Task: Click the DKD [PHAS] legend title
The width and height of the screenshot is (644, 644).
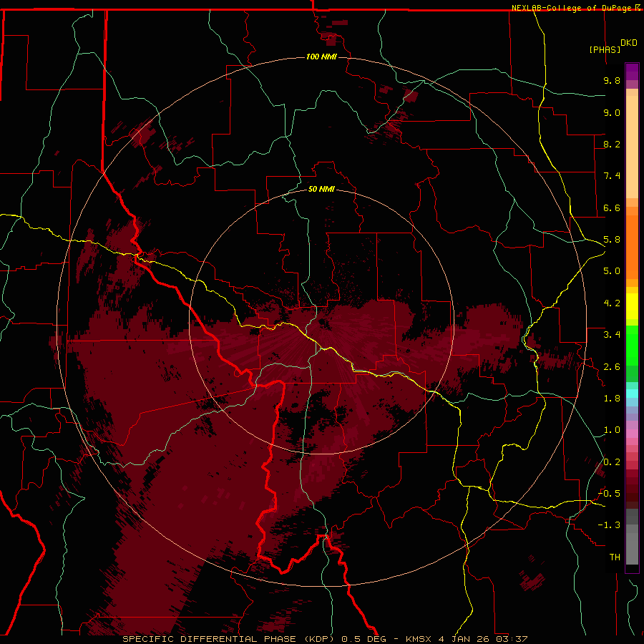Action: [x=613, y=46]
